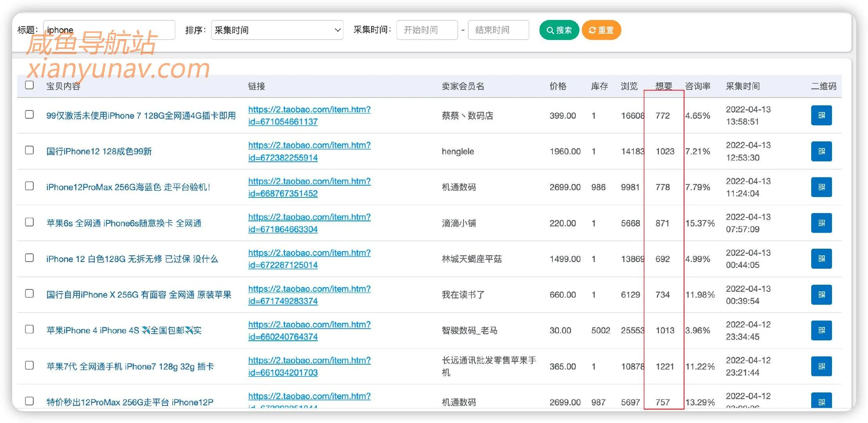Open QR code for 国行自用iPhone X 256G row
The height and width of the screenshot is (423, 868).
821,295
